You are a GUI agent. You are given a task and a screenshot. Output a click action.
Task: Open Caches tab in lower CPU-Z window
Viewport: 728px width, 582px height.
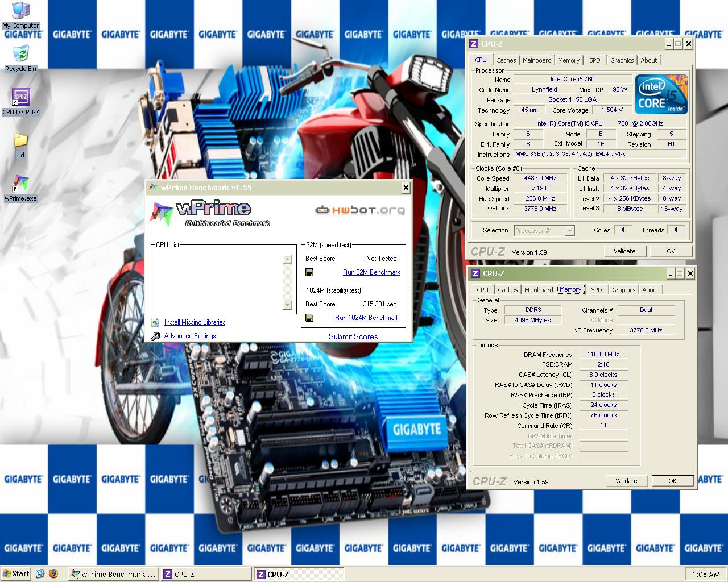(507, 290)
